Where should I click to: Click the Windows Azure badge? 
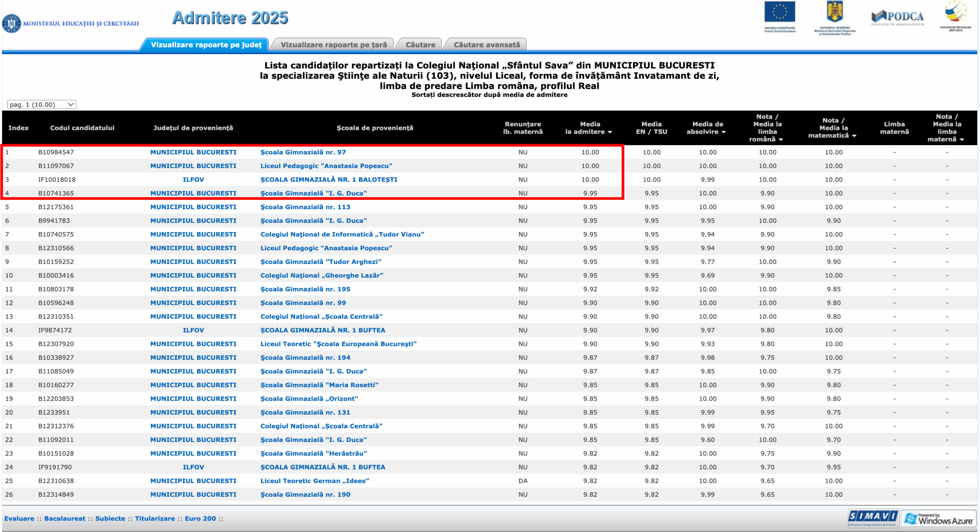[x=938, y=519]
